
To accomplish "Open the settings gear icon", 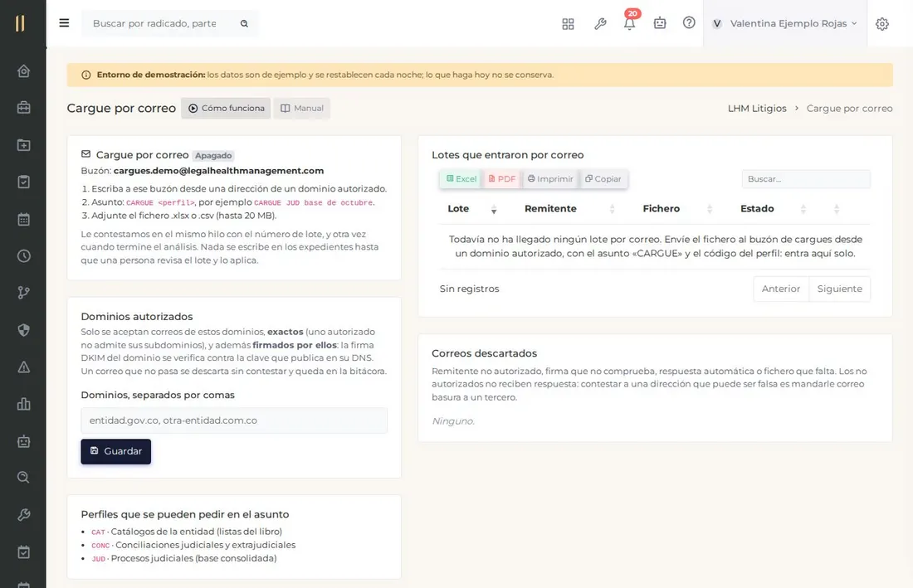I will coord(882,24).
